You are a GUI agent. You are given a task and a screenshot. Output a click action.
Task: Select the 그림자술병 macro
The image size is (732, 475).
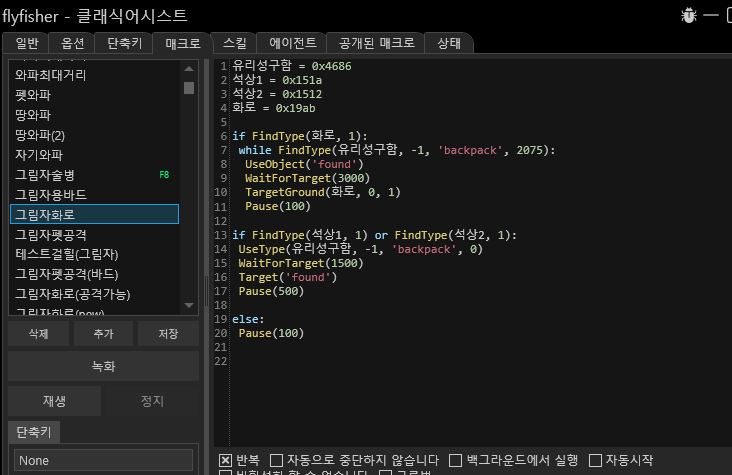[94, 175]
